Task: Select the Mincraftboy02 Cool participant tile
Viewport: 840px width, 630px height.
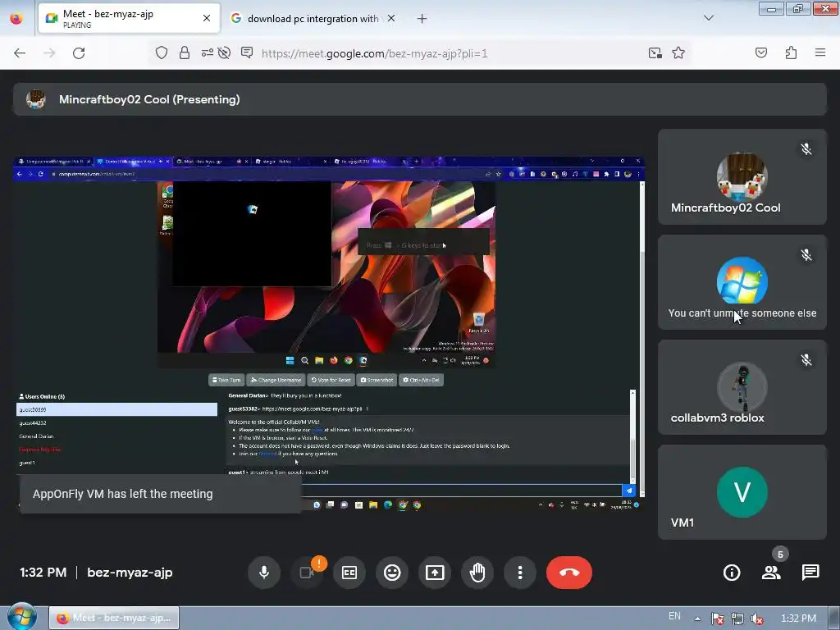Action: 742,177
